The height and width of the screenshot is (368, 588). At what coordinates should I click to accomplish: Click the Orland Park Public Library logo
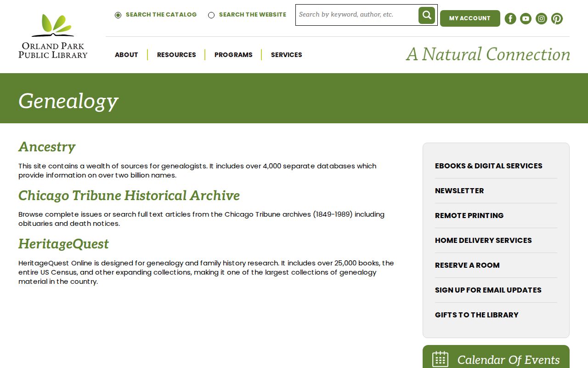pos(53,36)
